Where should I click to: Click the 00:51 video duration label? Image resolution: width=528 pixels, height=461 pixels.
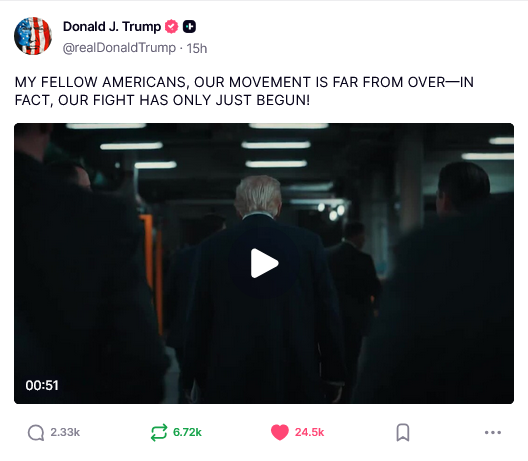pos(42,385)
